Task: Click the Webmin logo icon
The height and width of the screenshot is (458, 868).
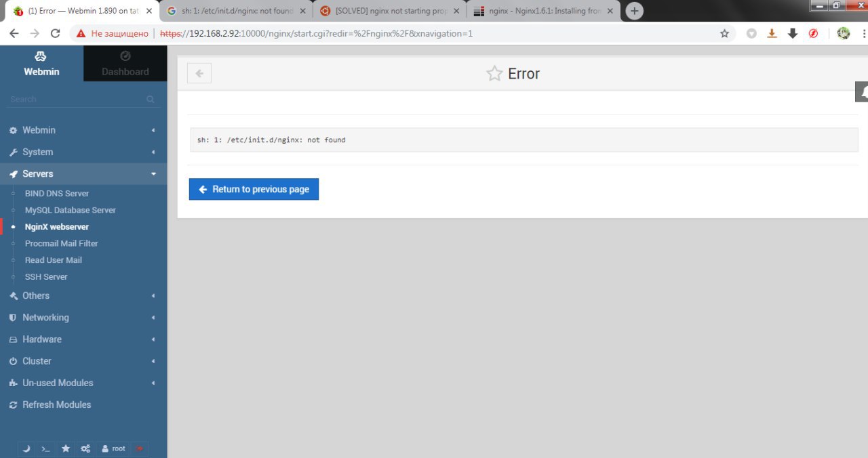Action: tap(41, 56)
